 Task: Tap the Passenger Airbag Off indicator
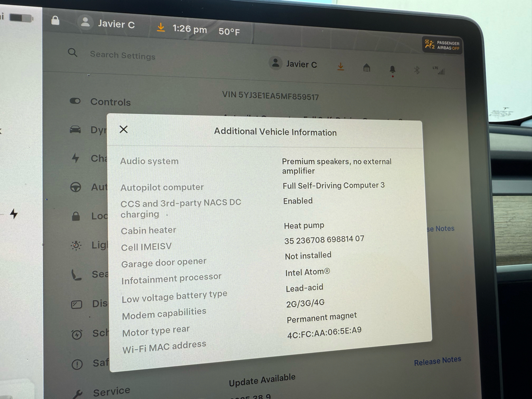[442, 45]
